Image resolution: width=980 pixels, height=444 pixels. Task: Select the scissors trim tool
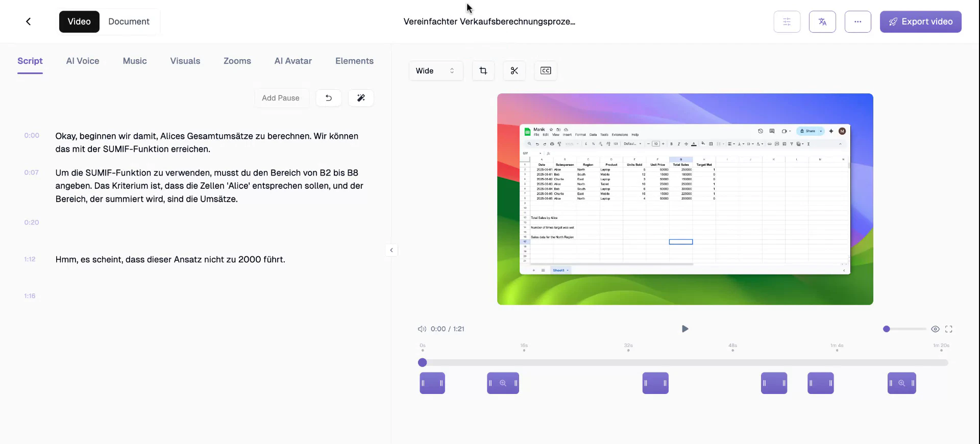(514, 70)
